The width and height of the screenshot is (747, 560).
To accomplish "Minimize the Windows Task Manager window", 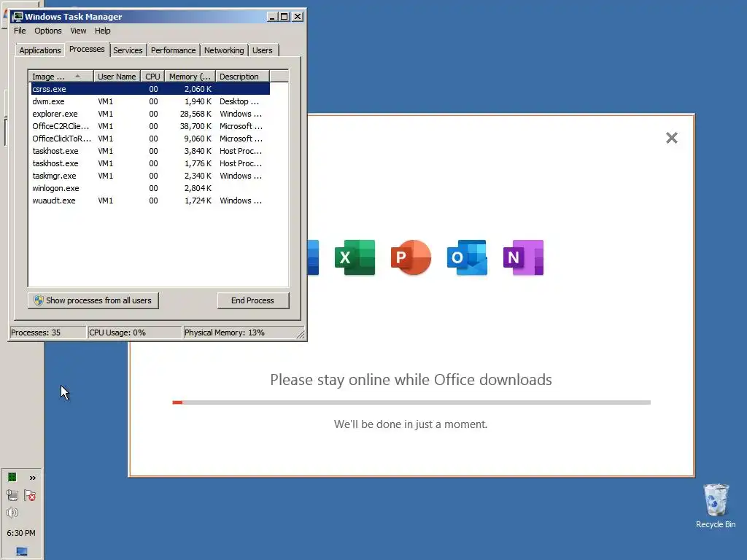I will (x=272, y=17).
